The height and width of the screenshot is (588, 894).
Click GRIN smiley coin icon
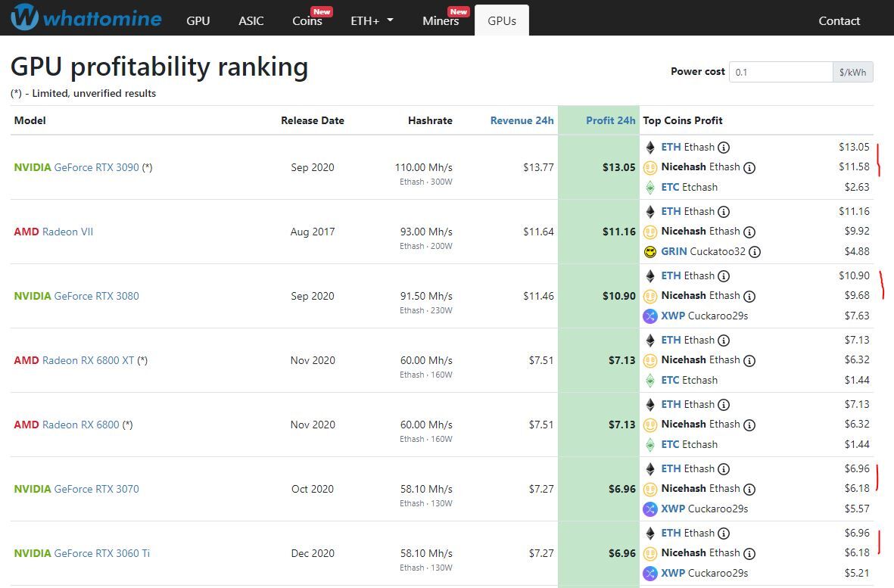coord(650,252)
